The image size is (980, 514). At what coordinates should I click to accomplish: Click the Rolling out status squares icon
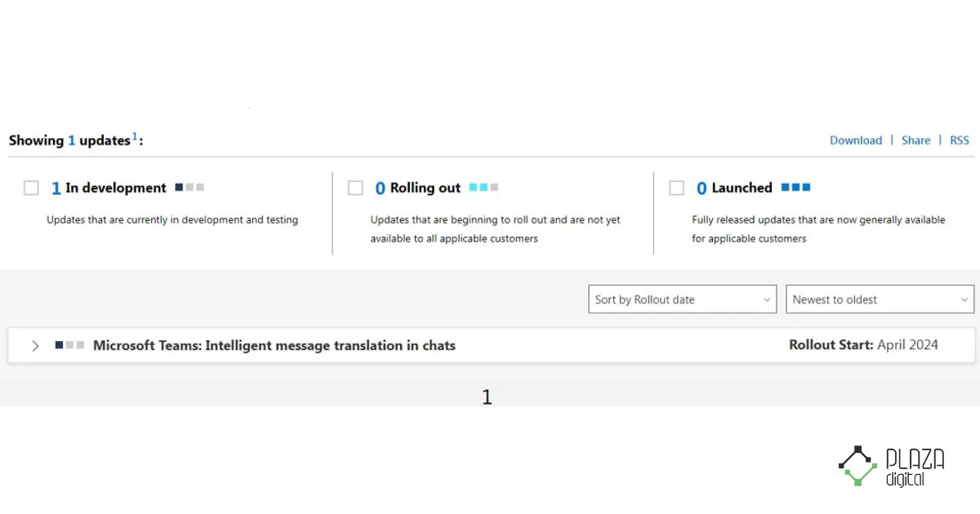(x=483, y=188)
